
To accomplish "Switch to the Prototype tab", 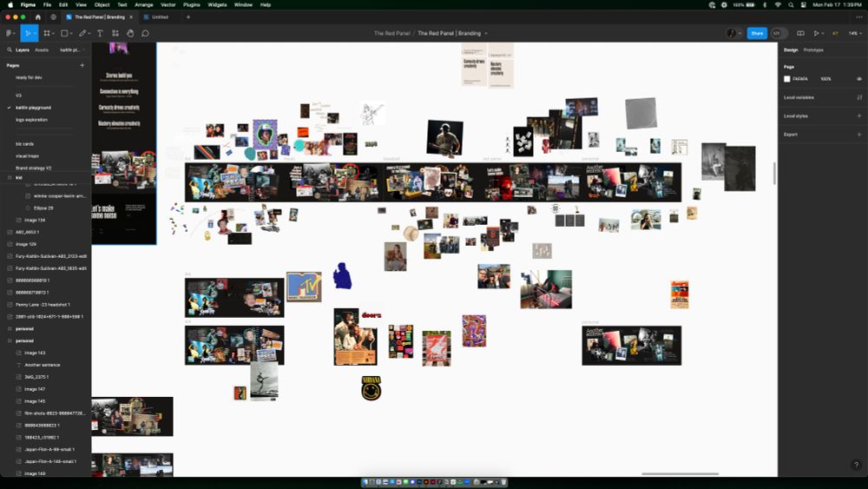I will [x=813, y=50].
